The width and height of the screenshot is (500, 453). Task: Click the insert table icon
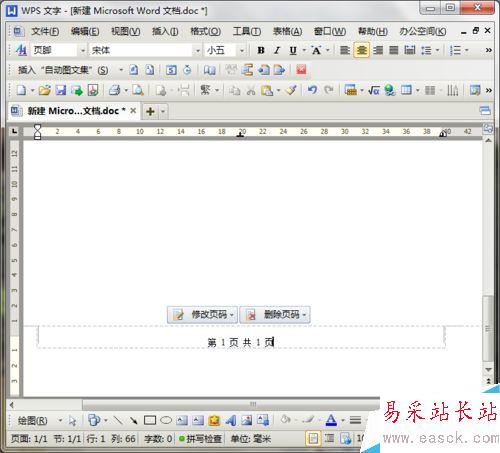coord(406,90)
